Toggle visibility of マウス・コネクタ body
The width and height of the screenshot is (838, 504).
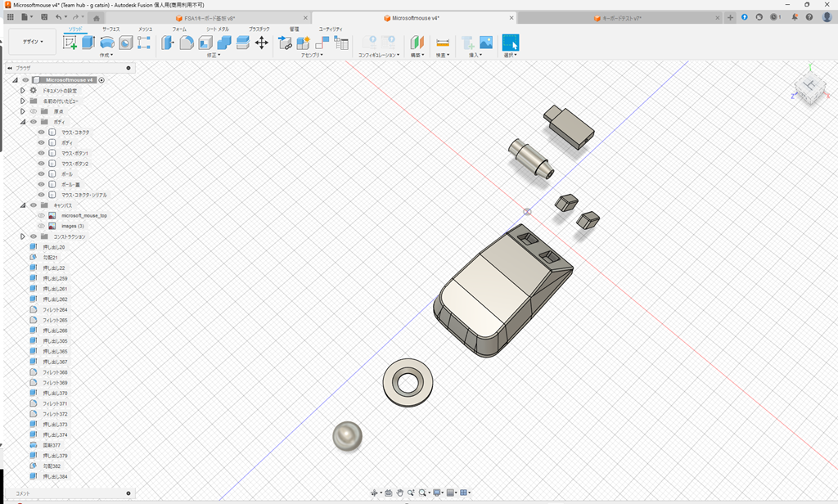(42, 132)
